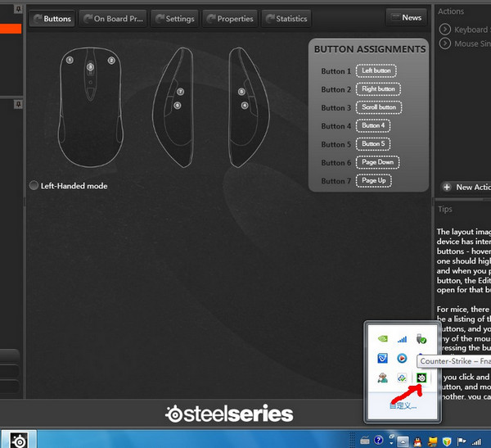
Task: Click the scroll wheel marker 3 on mouse diagram
Action: click(90, 66)
